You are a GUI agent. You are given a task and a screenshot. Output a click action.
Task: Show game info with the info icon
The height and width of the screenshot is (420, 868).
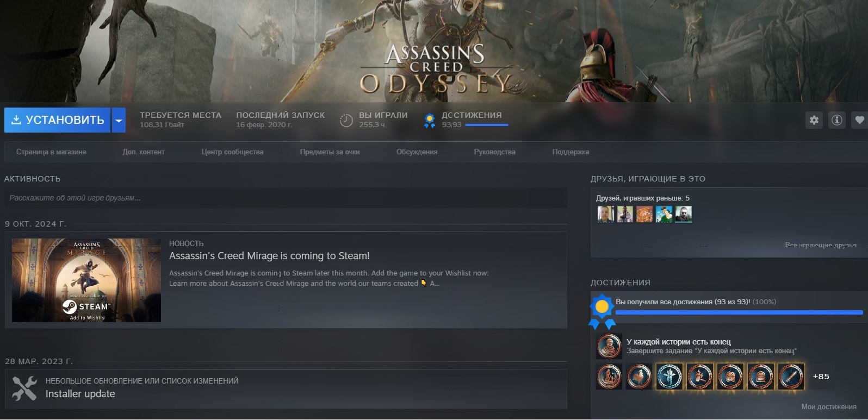(837, 120)
